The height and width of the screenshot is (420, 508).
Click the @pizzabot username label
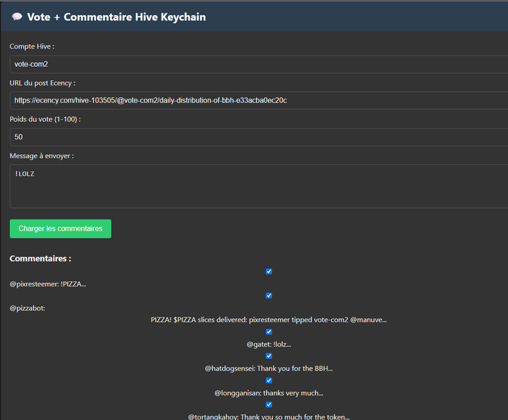[28, 308]
